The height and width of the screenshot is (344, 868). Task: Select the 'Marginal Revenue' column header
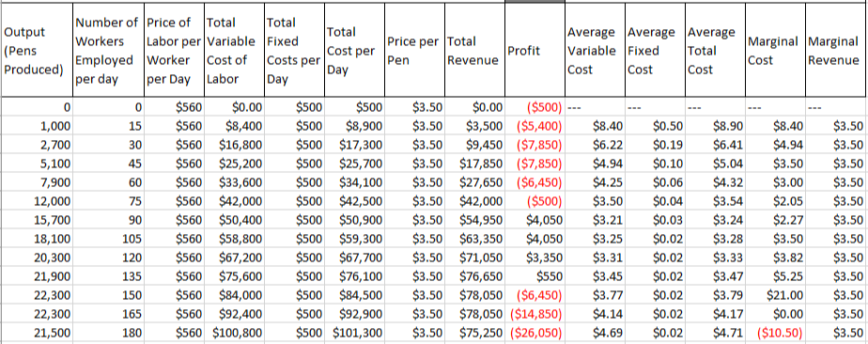click(x=836, y=50)
